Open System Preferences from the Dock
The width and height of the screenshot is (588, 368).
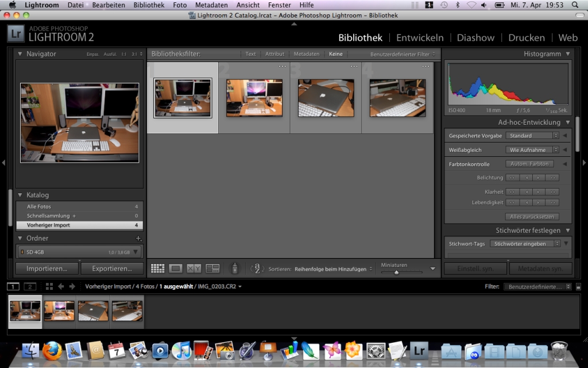click(376, 351)
